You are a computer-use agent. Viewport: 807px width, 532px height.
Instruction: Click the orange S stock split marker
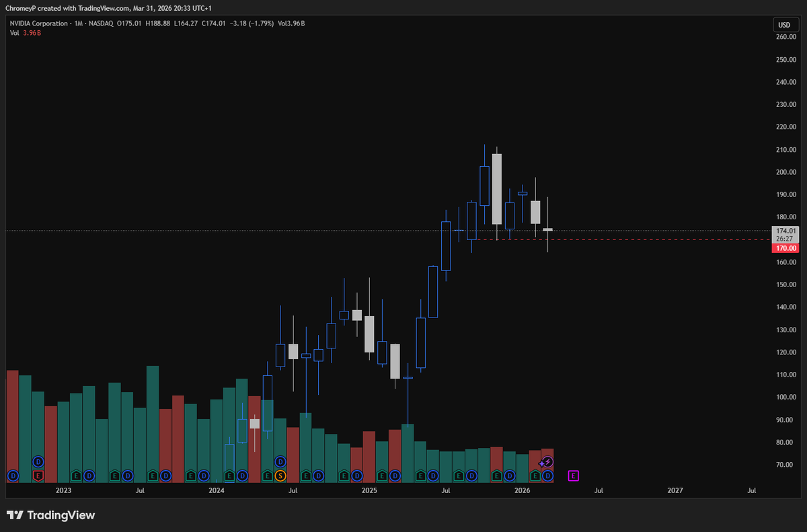point(280,476)
